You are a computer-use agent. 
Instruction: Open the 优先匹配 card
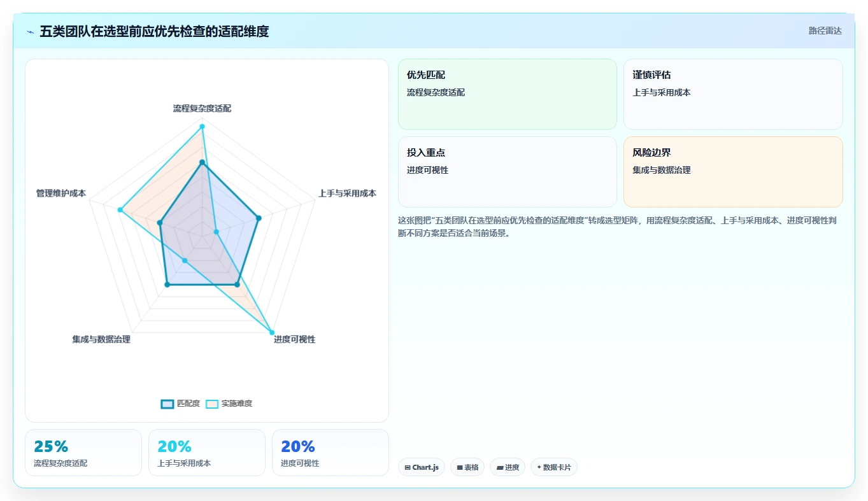[x=508, y=94]
